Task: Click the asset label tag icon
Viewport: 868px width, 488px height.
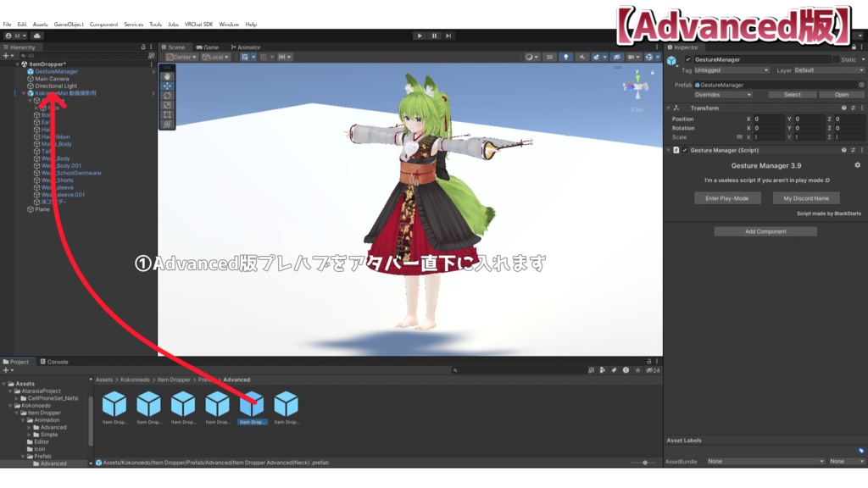Action: (x=861, y=451)
